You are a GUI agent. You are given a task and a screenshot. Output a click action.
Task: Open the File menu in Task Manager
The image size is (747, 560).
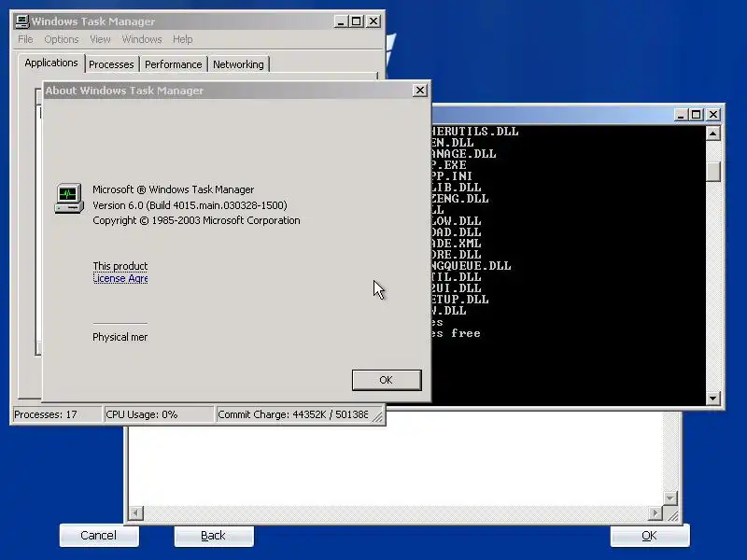click(x=25, y=39)
